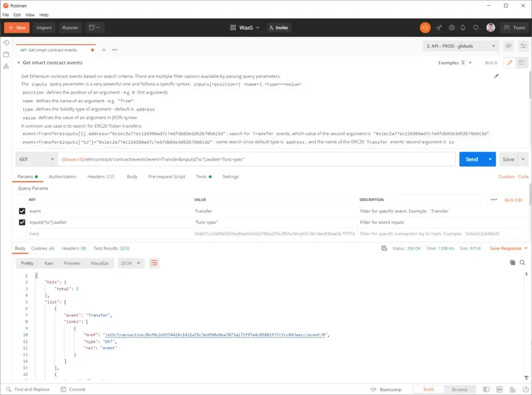Screen dimensions: 532x395
Task: Open the APIs sidebar icon
Action: [6, 66]
